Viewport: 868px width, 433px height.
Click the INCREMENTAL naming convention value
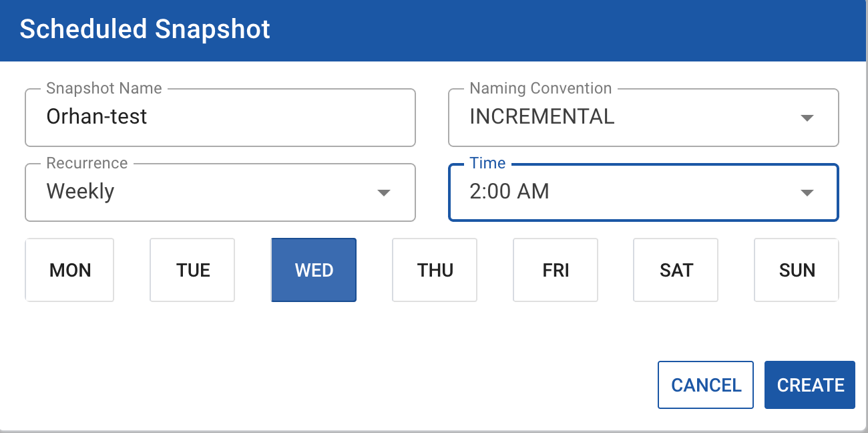coord(542,116)
